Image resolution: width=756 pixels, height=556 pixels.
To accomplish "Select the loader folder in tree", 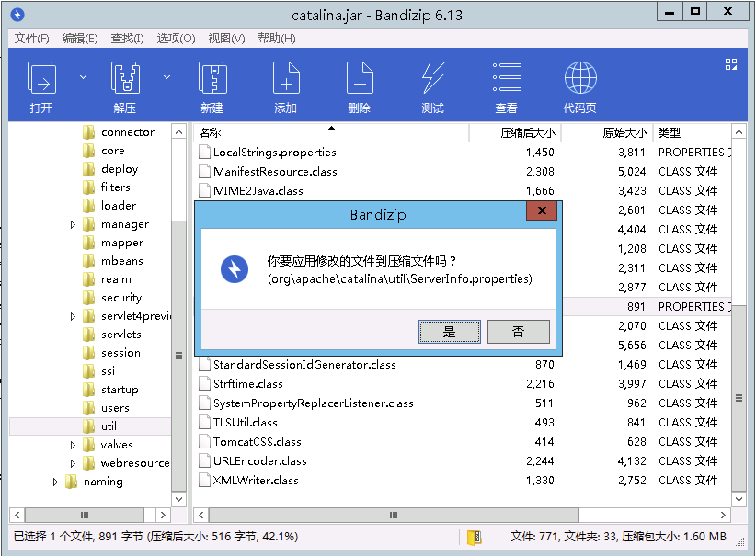I will pyautogui.click(x=109, y=205).
